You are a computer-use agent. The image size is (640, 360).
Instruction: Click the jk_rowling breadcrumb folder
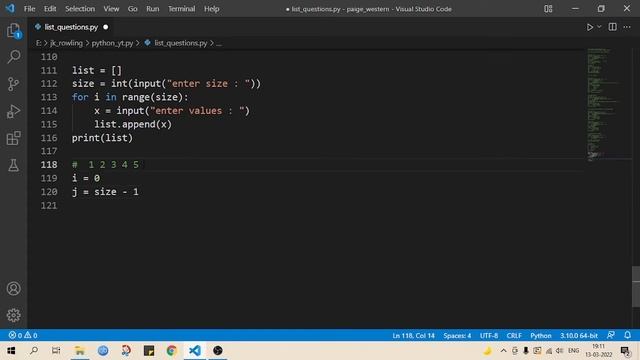tap(66, 43)
